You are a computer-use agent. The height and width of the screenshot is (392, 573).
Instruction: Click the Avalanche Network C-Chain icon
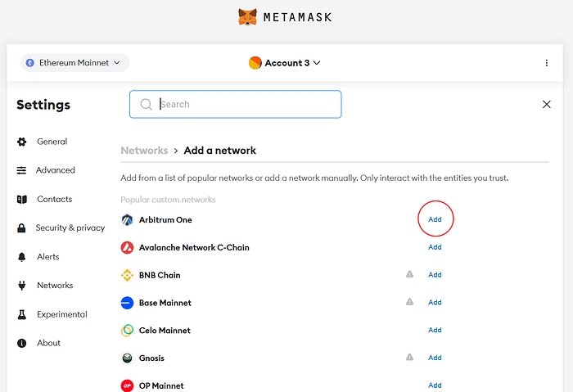click(x=127, y=248)
